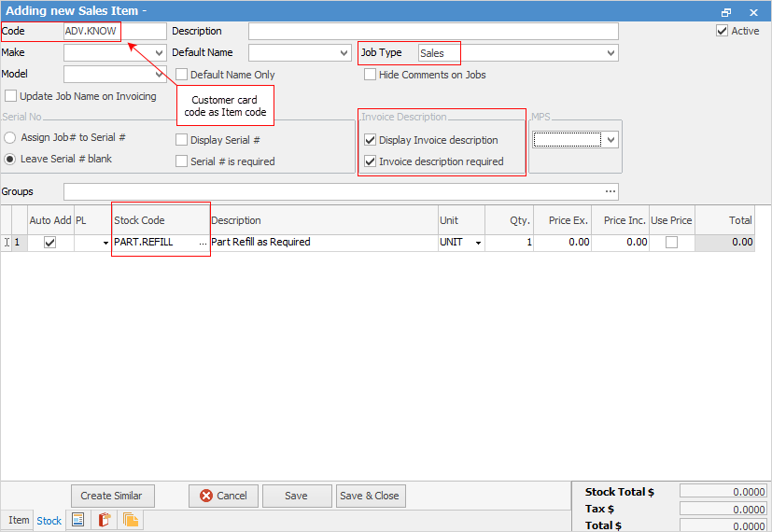Cancel adding the sales item
This screenshot has width=772, height=532.
223,496
